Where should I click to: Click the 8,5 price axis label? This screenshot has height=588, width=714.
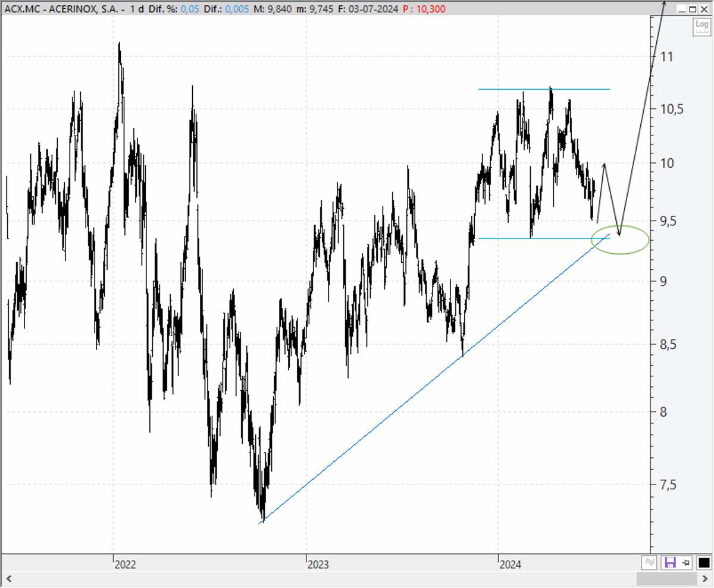(x=669, y=344)
